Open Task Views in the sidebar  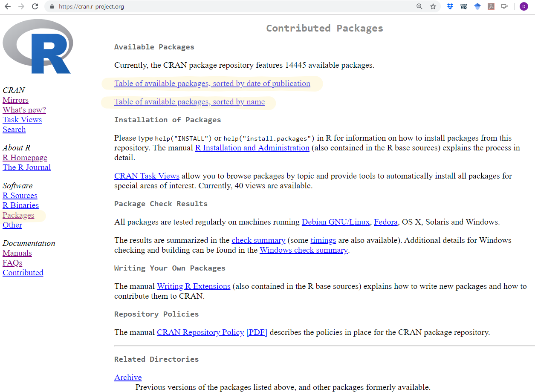22,120
